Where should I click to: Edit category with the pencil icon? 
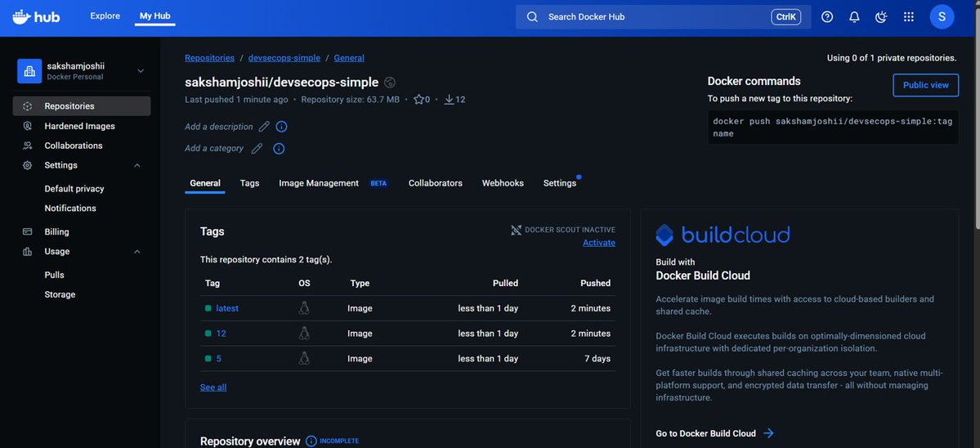(257, 149)
